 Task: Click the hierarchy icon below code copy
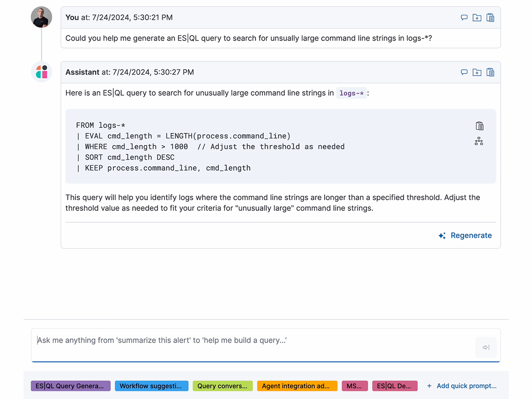tap(479, 142)
